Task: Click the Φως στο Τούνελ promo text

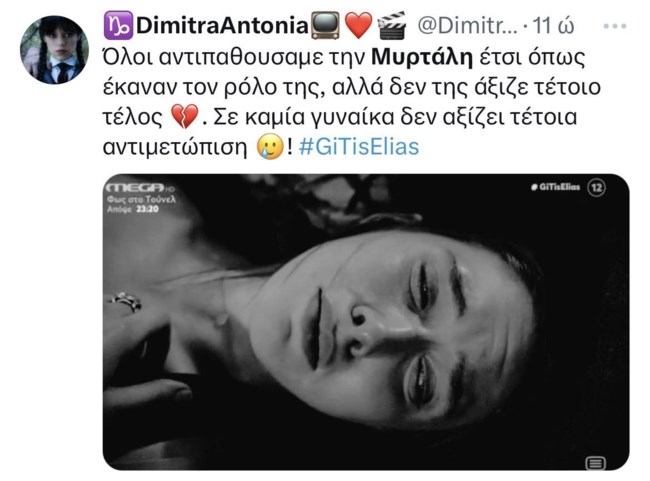Action: [x=141, y=199]
